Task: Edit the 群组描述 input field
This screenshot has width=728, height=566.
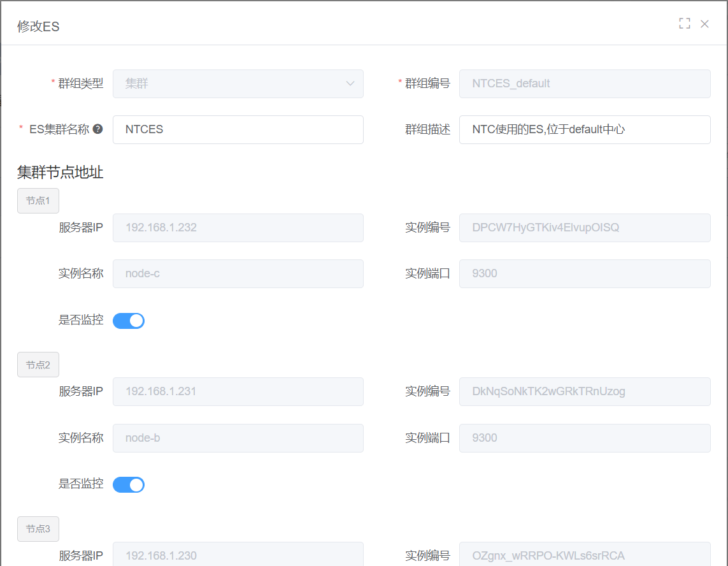Action: coord(585,129)
